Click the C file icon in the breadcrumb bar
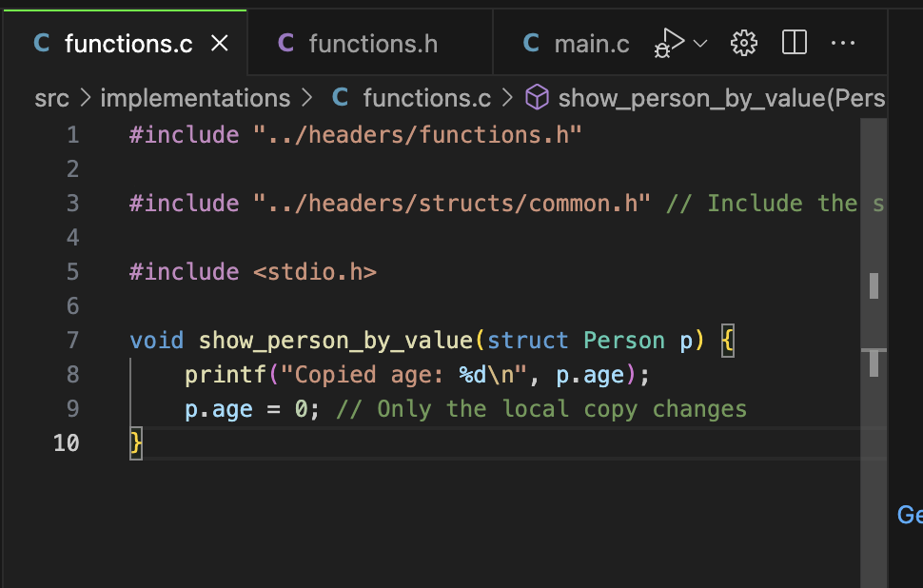923x588 pixels. (x=340, y=98)
